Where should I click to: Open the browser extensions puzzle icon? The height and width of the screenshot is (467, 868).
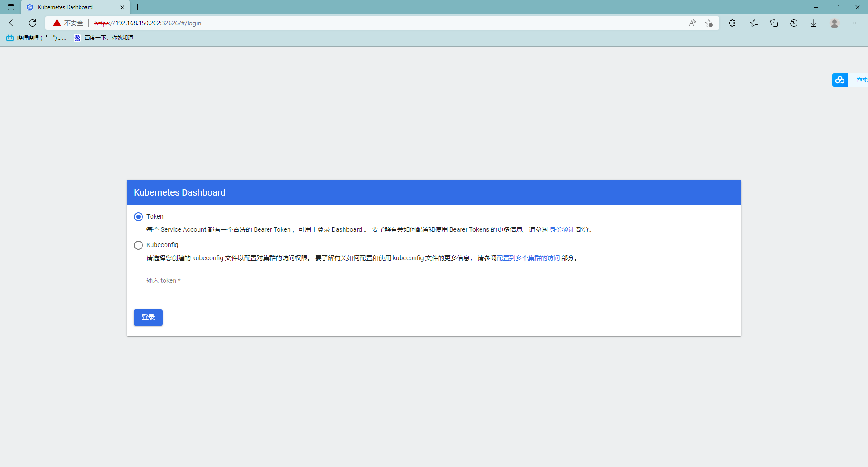[732, 23]
